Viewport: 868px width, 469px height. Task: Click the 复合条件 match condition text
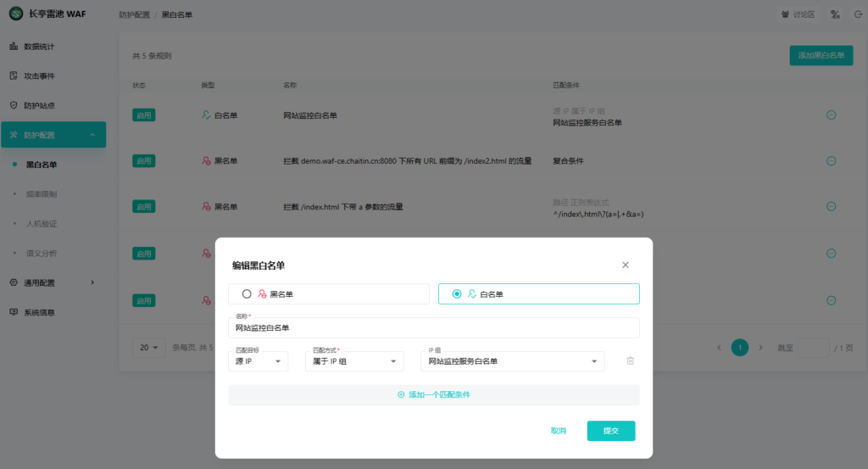tap(568, 161)
